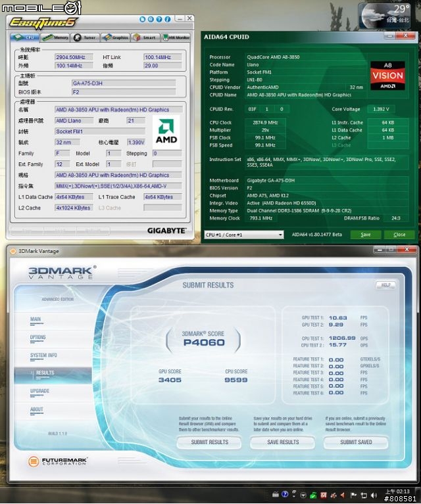Open Action Center flag icon in tray
Screen dimensions: 421x504
[353, 495]
